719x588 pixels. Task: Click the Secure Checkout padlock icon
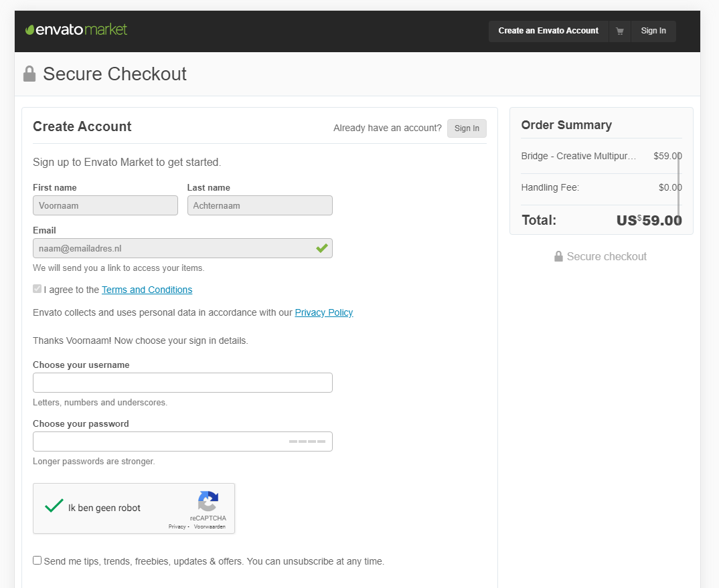(x=29, y=74)
